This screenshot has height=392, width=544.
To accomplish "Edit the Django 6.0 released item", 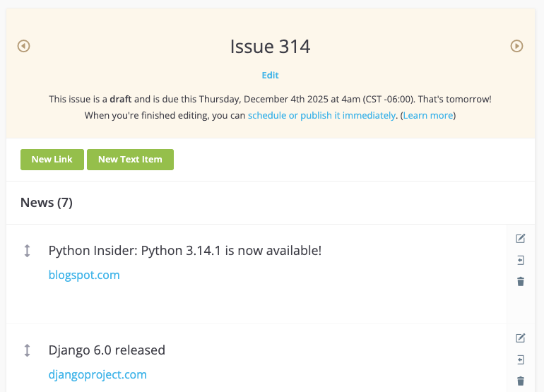I will point(521,338).
